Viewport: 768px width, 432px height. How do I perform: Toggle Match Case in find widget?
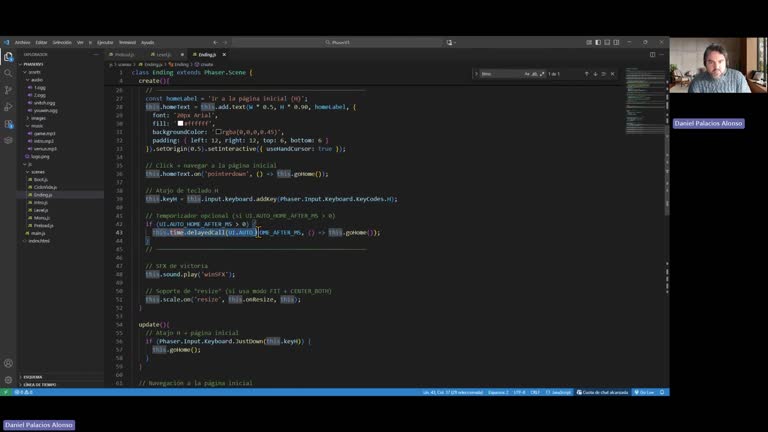pyautogui.click(x=528, y=74)
